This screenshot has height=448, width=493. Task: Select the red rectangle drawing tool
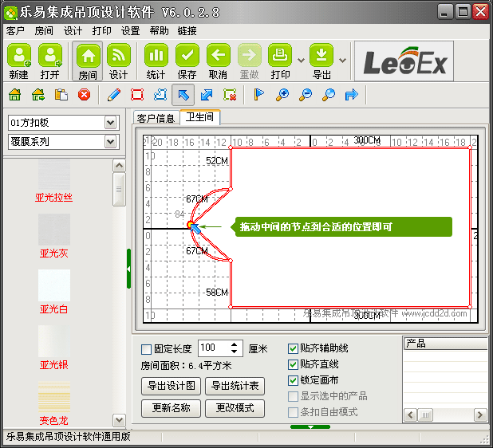point(137,95)
